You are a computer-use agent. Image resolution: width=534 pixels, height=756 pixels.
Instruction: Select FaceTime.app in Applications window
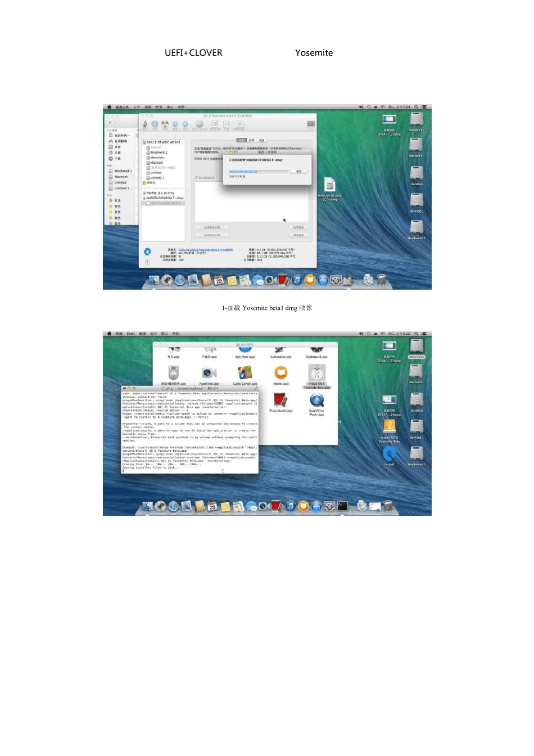pyautogui.click(x=209, y=376)
